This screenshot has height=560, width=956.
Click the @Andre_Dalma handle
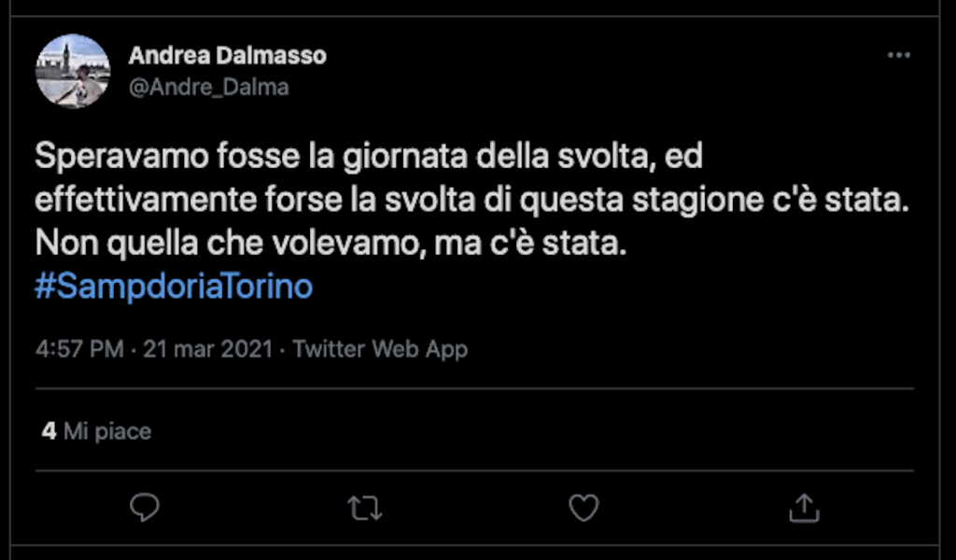coord(208,88)
